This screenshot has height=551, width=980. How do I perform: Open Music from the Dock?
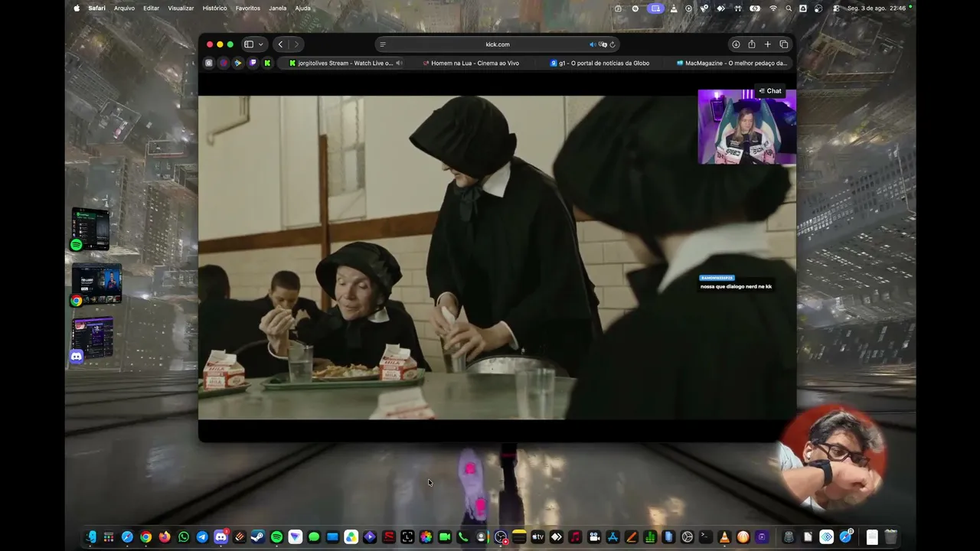[575, 537]
